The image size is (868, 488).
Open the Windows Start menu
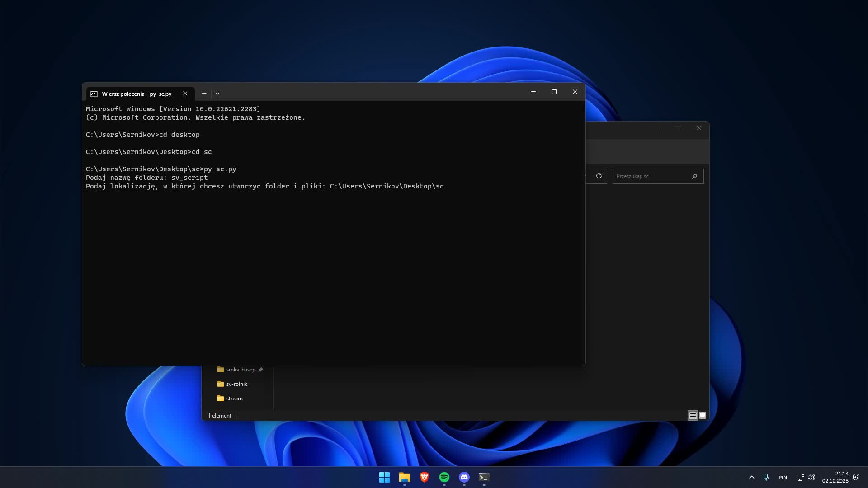pos(384,477)
